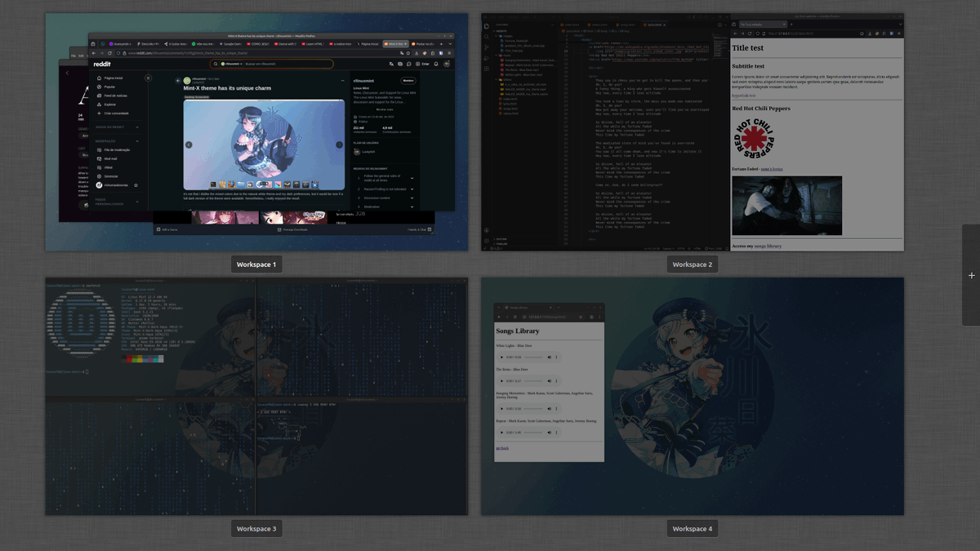This screenshot has width=980, height=551.
Task: Seek on the "White Lights" audio progress slider
Action: click(x=533, y=358)
